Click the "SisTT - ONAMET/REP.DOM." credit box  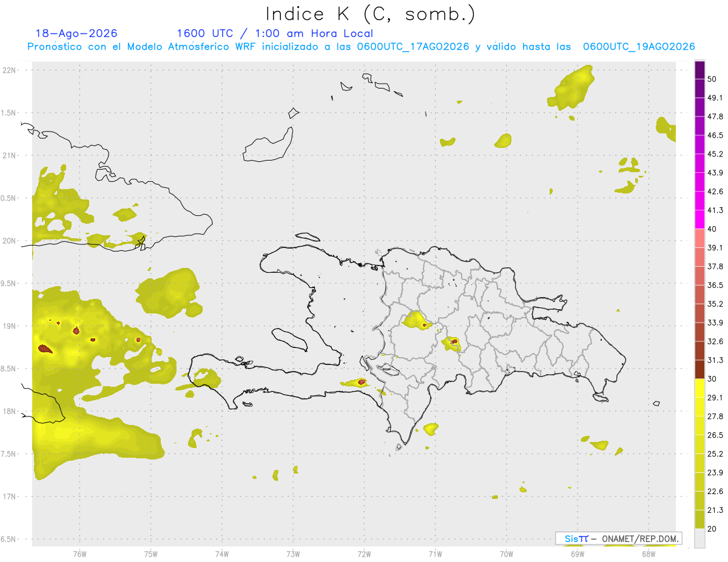pos(619,538)
